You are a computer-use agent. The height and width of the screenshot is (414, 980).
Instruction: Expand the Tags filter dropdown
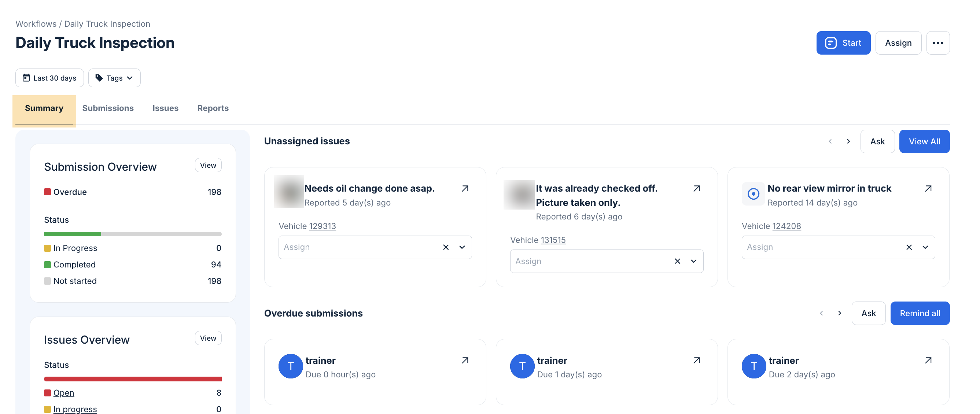[114, 78]
